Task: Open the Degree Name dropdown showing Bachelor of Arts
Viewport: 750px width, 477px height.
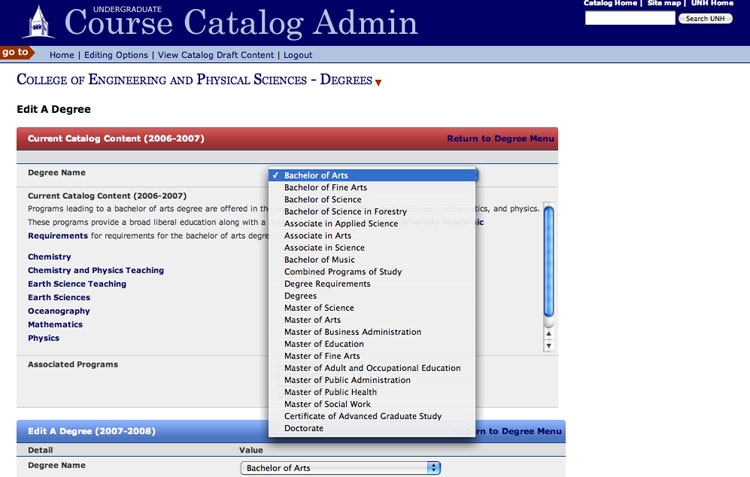Action: 340,468
